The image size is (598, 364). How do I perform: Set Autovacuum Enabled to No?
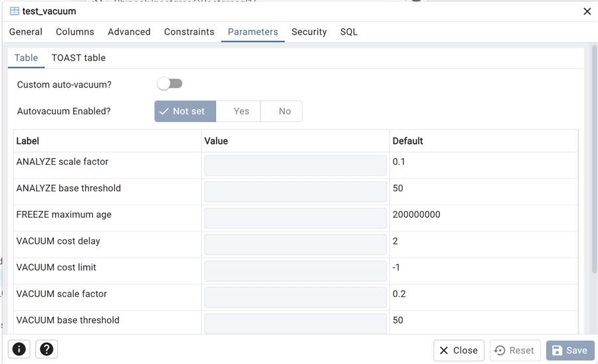pos(284,112)
